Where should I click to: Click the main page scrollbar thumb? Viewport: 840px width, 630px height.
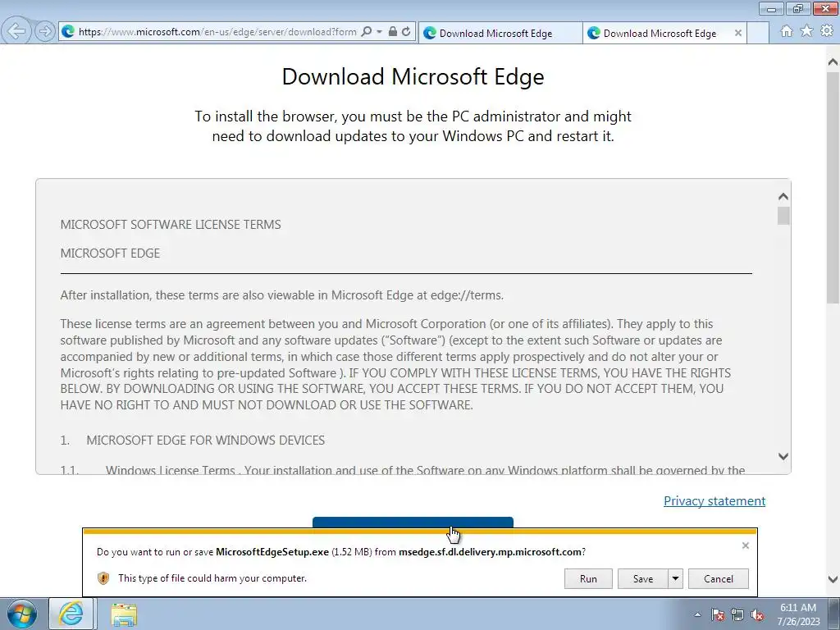833,188
